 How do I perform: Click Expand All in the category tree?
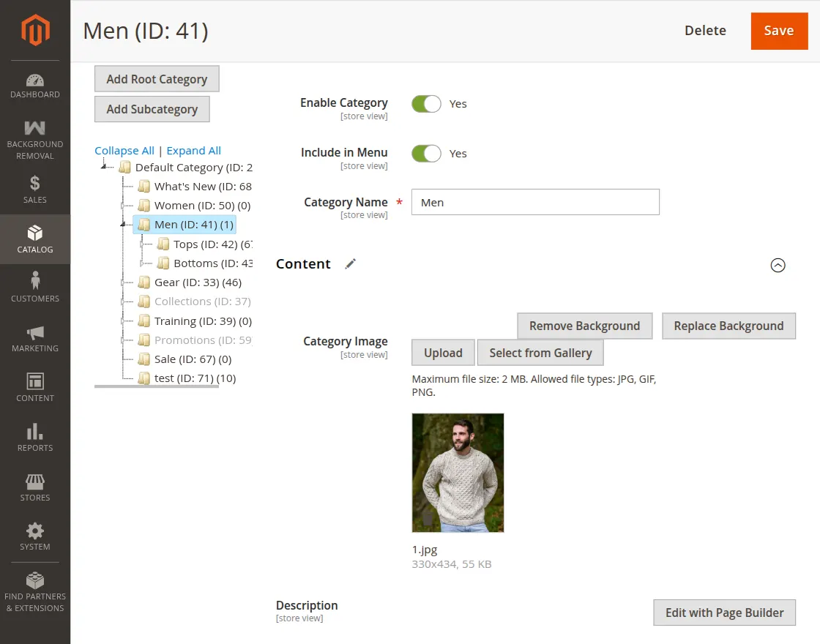(193, 150)
